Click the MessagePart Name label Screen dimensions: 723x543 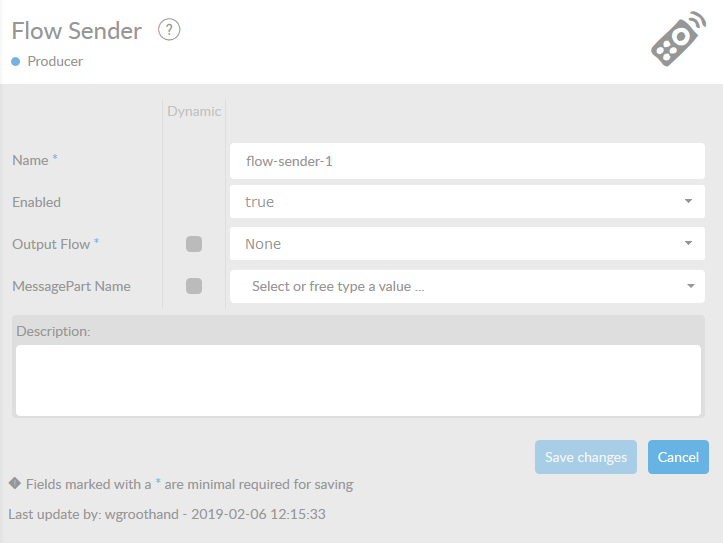coord(71,286)
